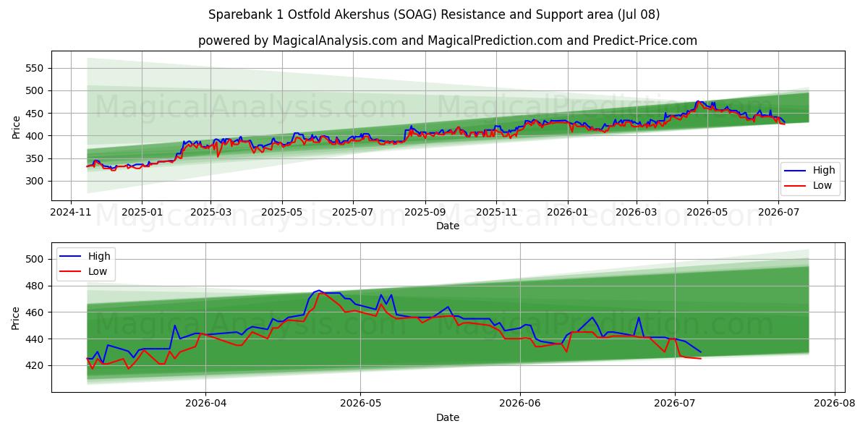
Task: Click the upper chart y-axis value 400
Action: tap(36, 136)
